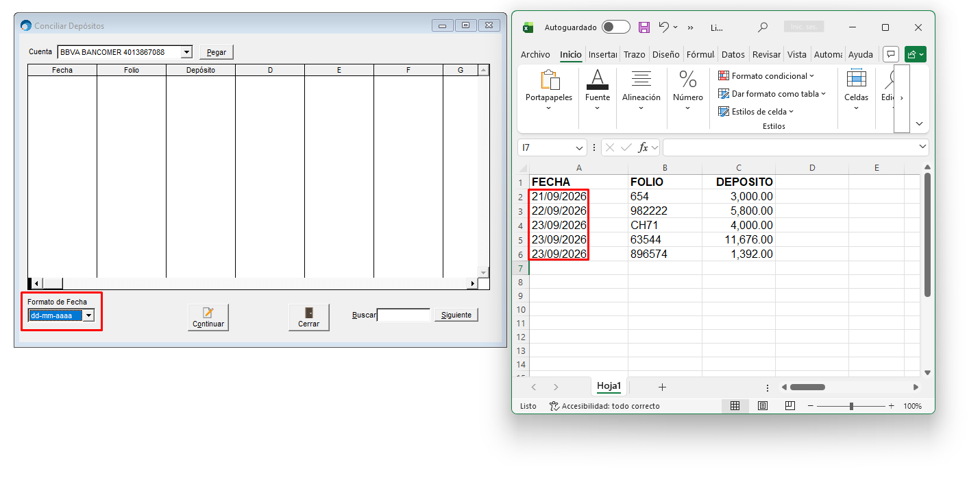980x502 pixels.
Task: Open the Número format group
Action: [688, 90]
